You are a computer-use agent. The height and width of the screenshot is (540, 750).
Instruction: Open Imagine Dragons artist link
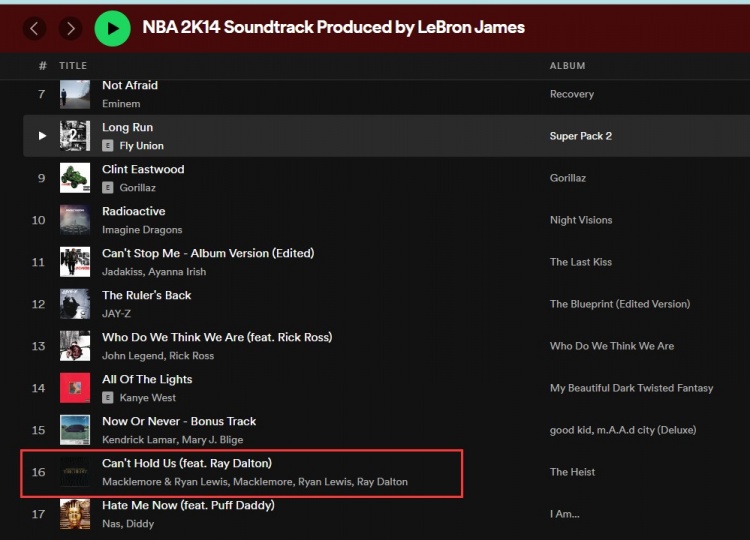tap(142, 230)
